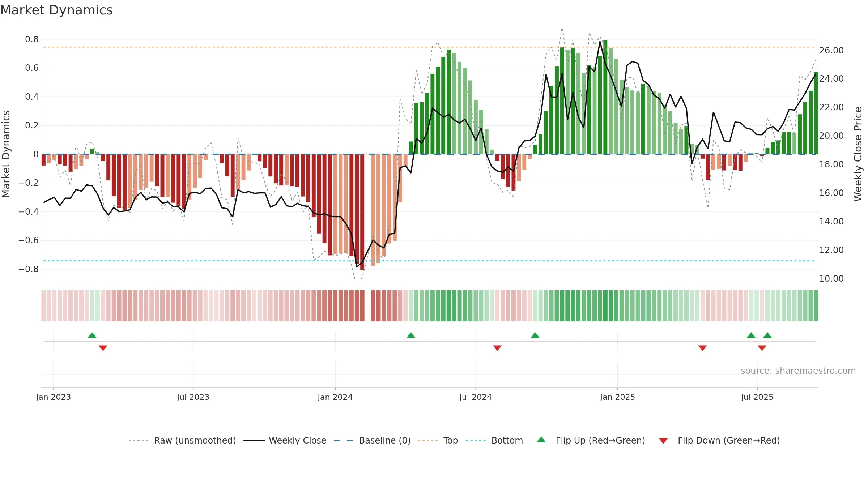The height and width of the screenshot is (488, 868).
Task: Toggle Flip Up (Red→Green) legend entry
Action: [591, 440]
